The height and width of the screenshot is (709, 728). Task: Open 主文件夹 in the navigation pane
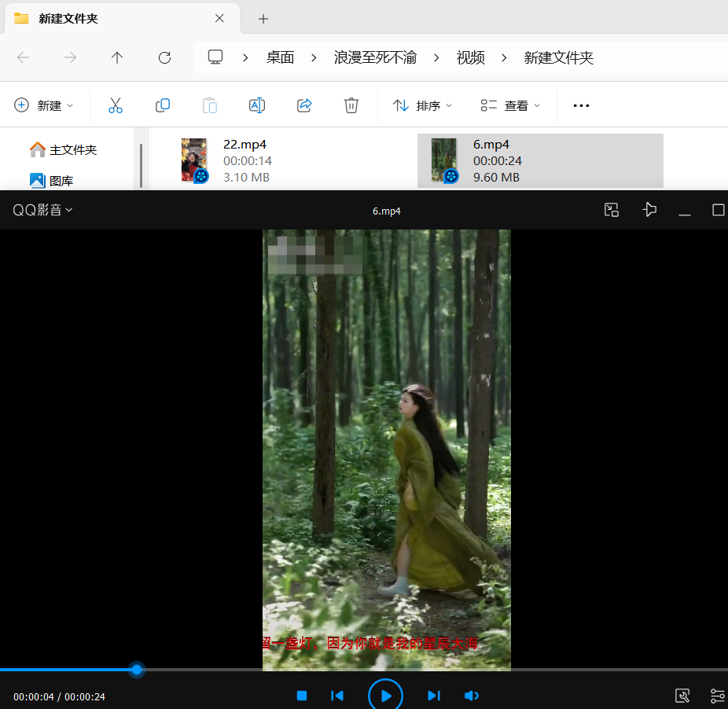63,150
